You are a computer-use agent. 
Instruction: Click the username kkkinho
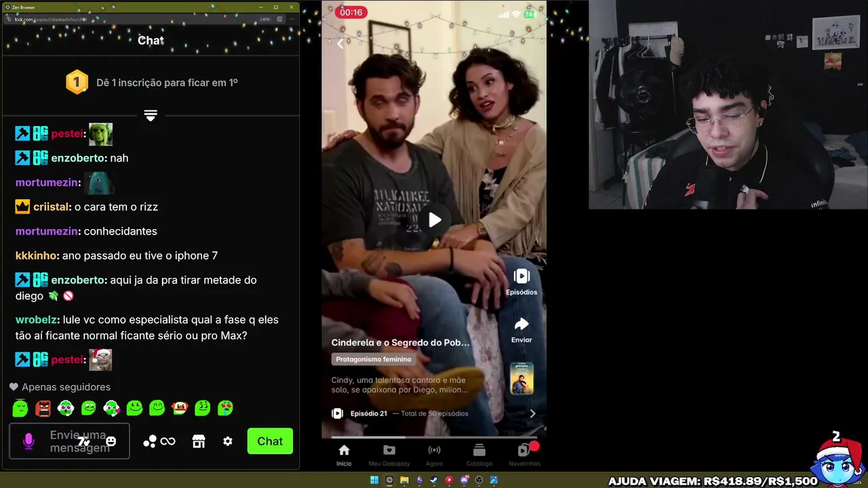point(37,256)
